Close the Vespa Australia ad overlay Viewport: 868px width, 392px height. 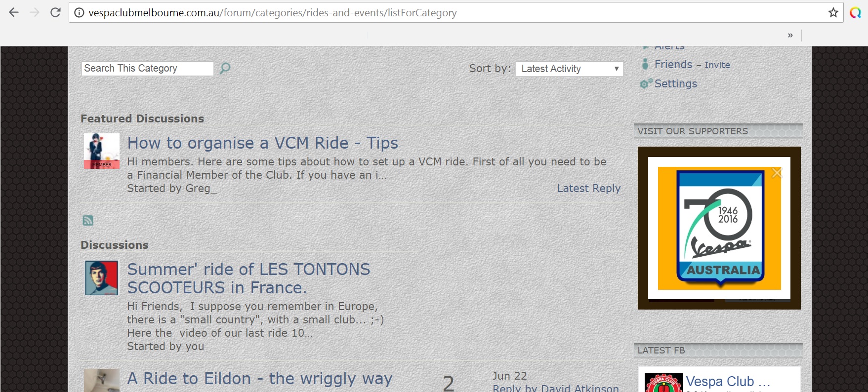coord(777,173)
